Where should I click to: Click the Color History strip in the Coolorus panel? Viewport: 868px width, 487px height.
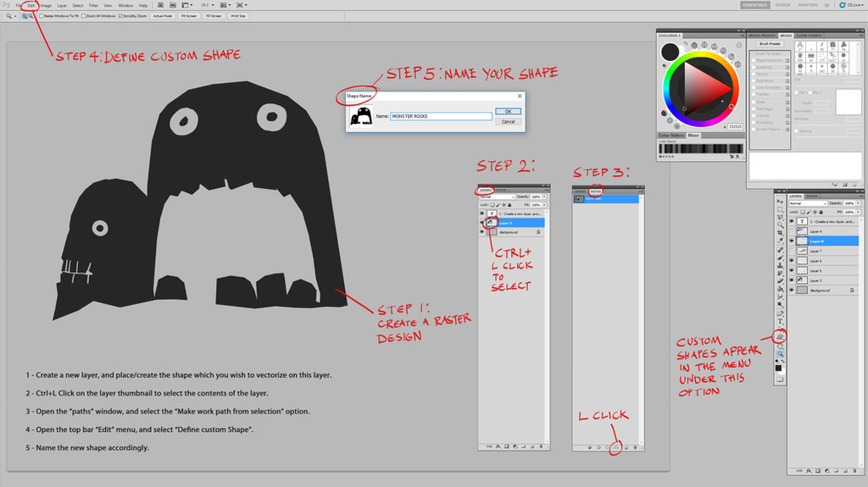point(701,148)
